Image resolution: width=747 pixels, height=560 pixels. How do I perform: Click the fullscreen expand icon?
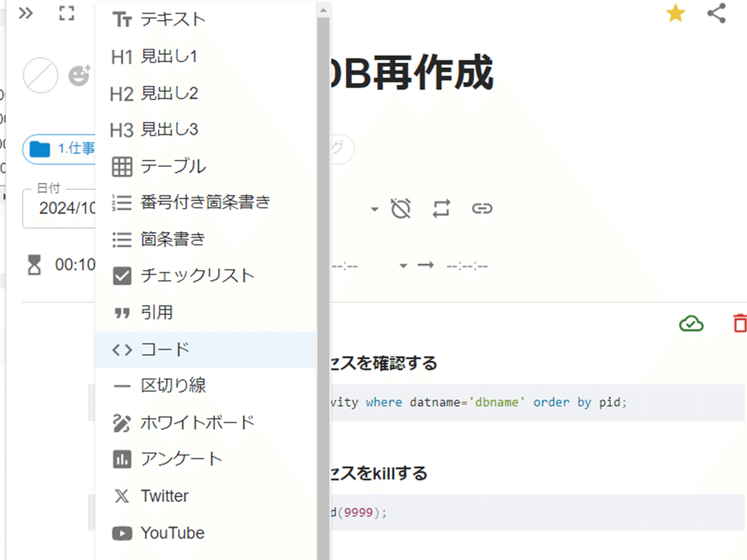click(x=67, y=13)
